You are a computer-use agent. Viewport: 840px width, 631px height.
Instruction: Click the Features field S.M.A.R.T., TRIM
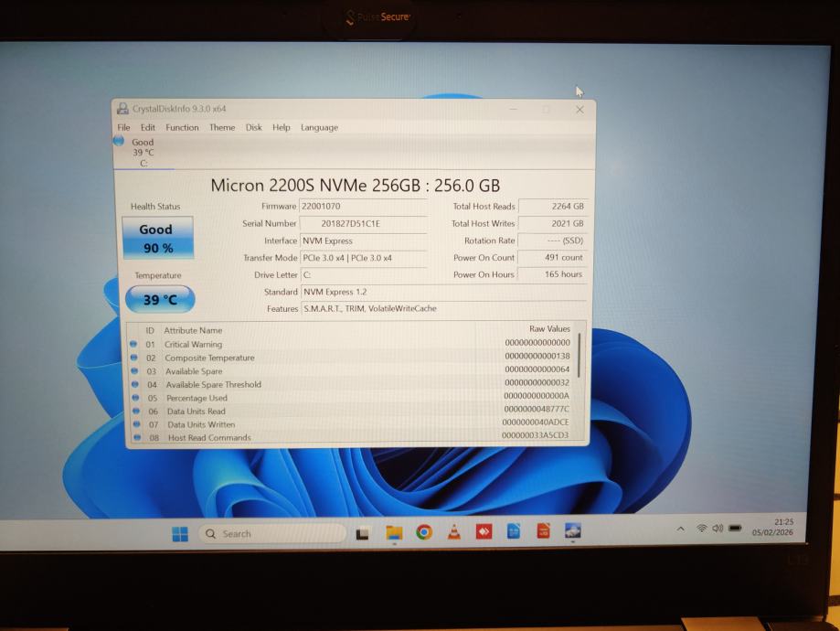coord(444,309)
